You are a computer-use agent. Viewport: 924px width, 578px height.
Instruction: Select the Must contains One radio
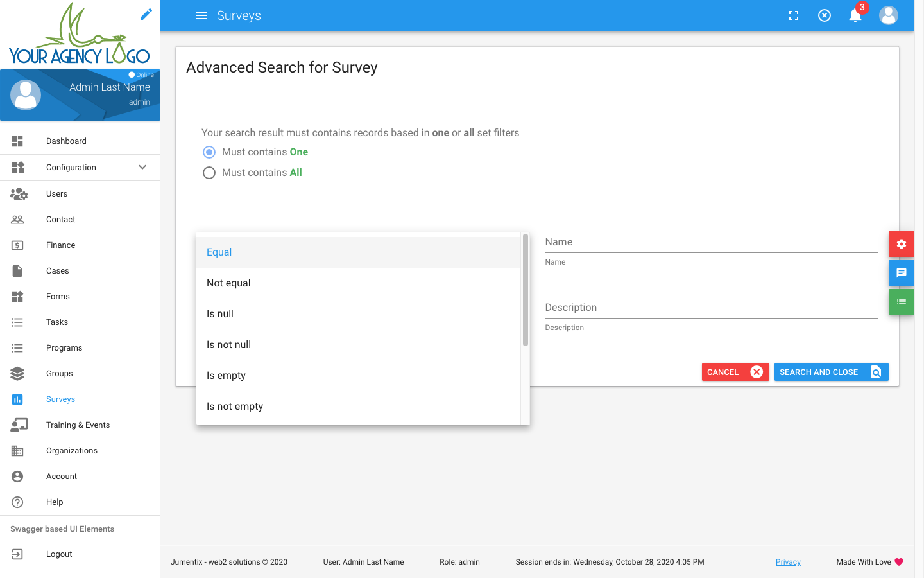click(209, 152)
